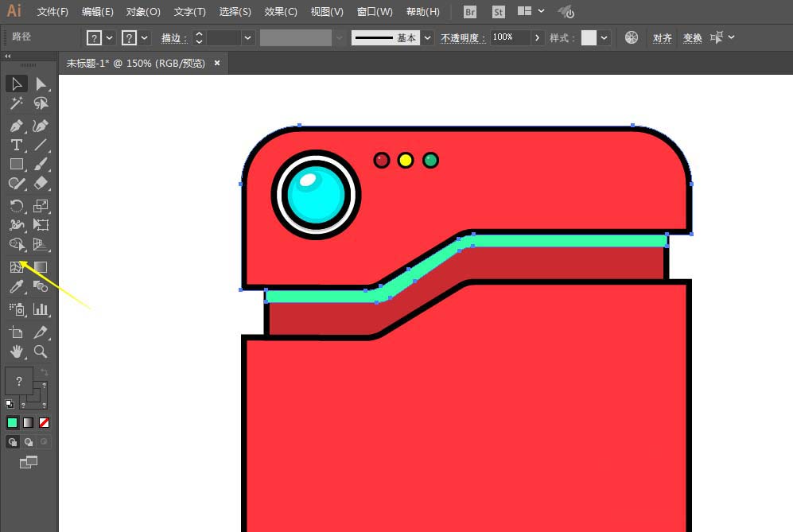Screen dimensions: 793x532
Task: Open brush definition 基本 dropdown
Action: (x=428, y=38)
